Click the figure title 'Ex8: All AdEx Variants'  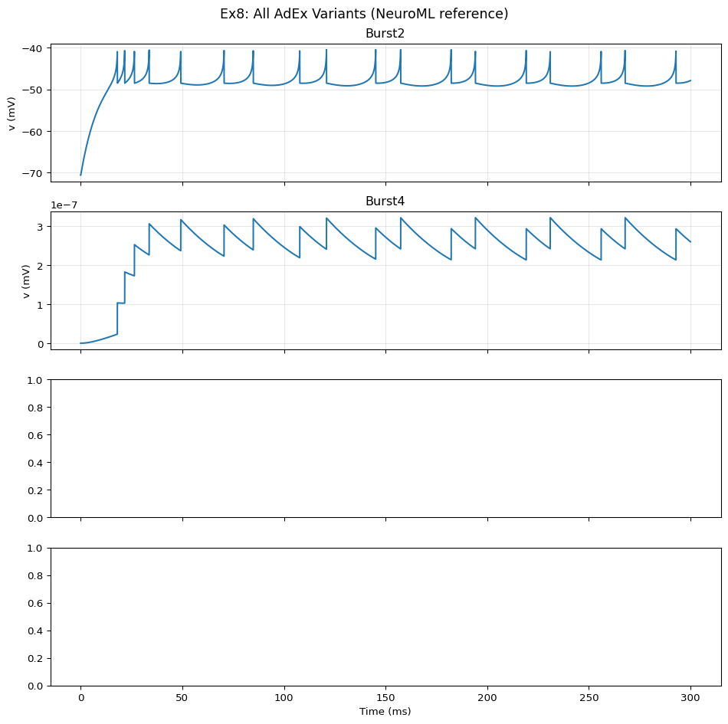pos(364,14)
